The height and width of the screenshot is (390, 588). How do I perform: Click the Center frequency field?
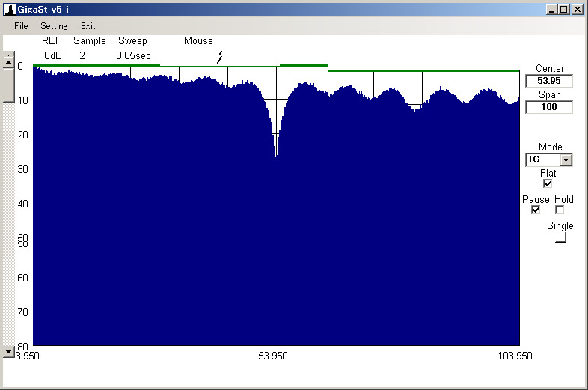point(549,81)
